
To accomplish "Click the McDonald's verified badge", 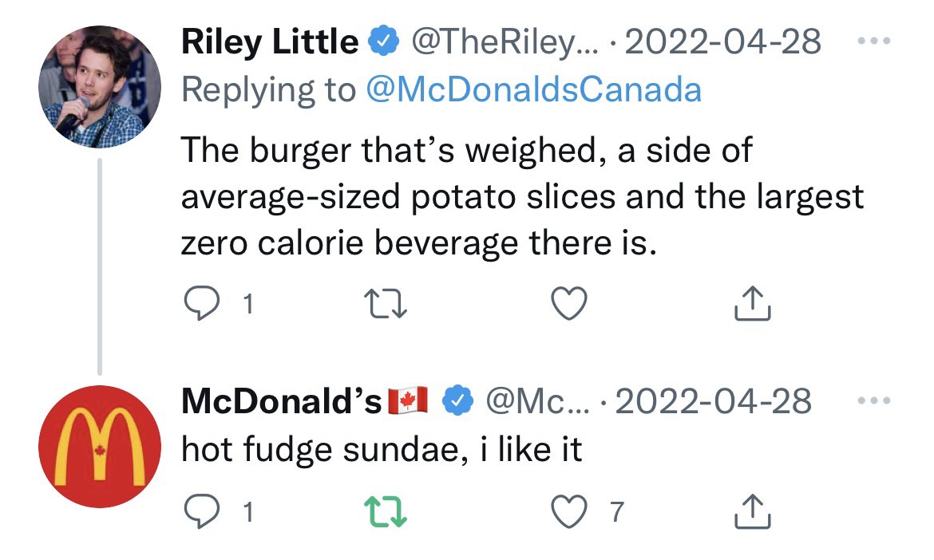I will [457, 400].
